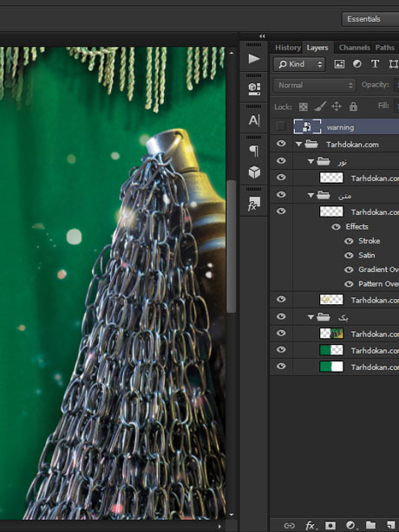
Task: Collapse the Tarhdokan.com group triangle
Action: [298, 144]
